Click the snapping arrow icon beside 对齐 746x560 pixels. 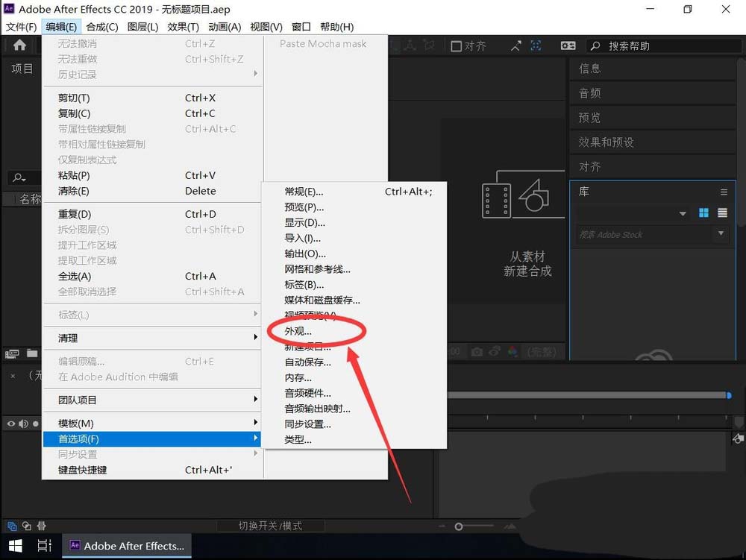[x=515, y=45]
